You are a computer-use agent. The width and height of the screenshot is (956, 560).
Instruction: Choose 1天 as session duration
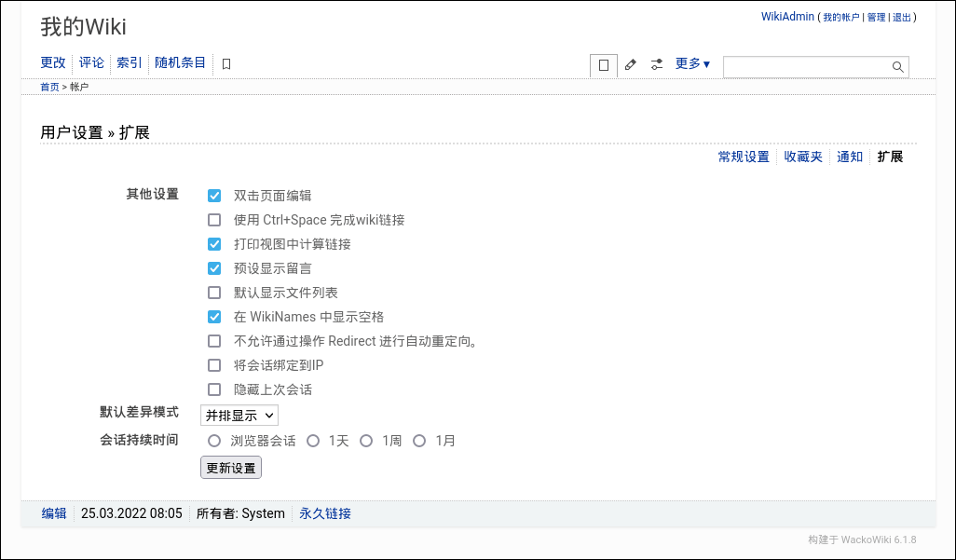click(313, 440)
